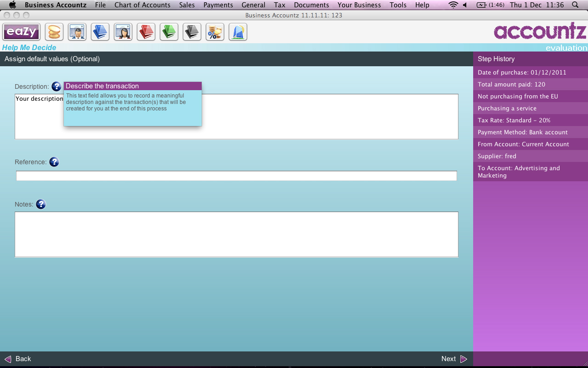Select step Payment Method: Bank account

531,132
